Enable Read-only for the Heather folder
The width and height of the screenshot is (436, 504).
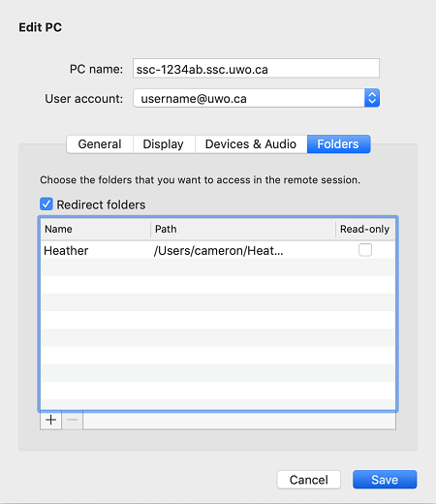(x=365, y=250)
